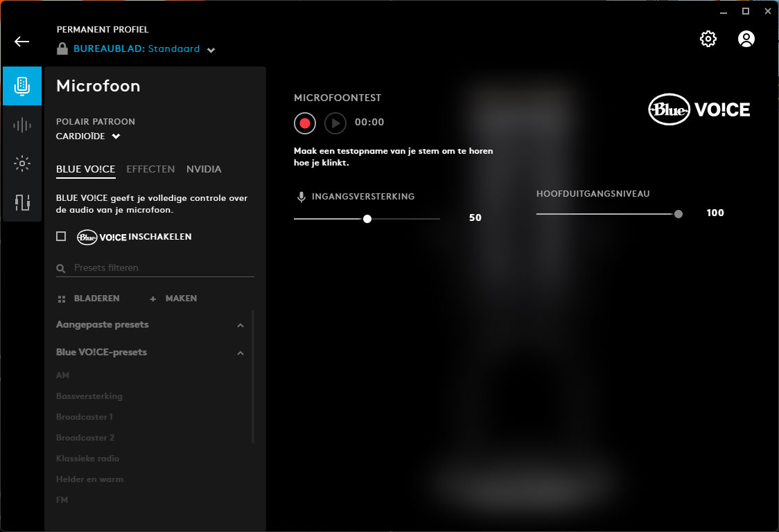Viewport: 779px width, 532px height.
Task: Open the settings gear
Action: (708, 39)
